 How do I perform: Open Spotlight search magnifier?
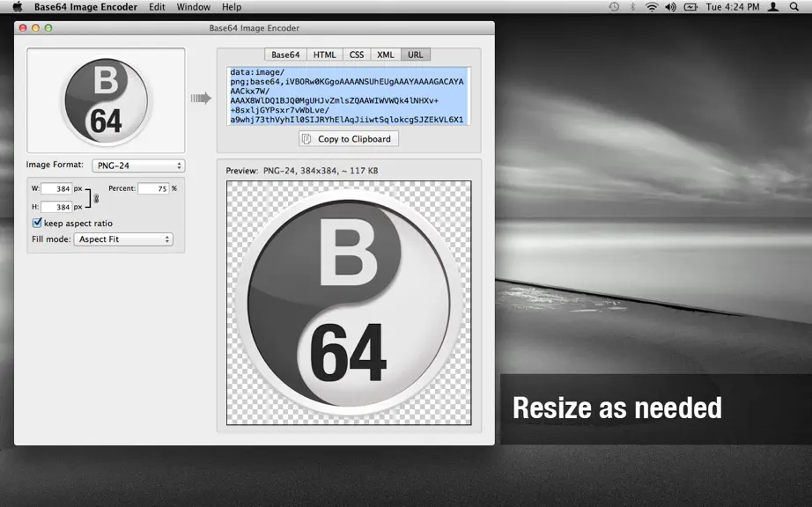tap(794, 7)
